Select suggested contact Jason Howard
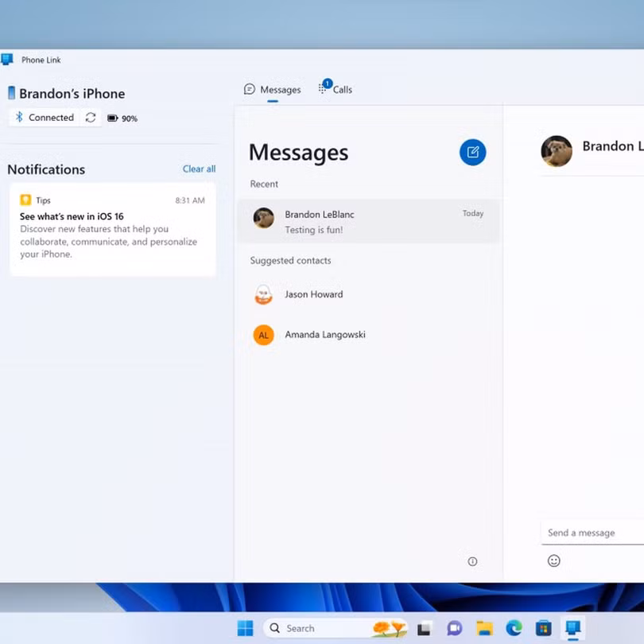Screen dimensions: 644x644 tap(313, 294)
